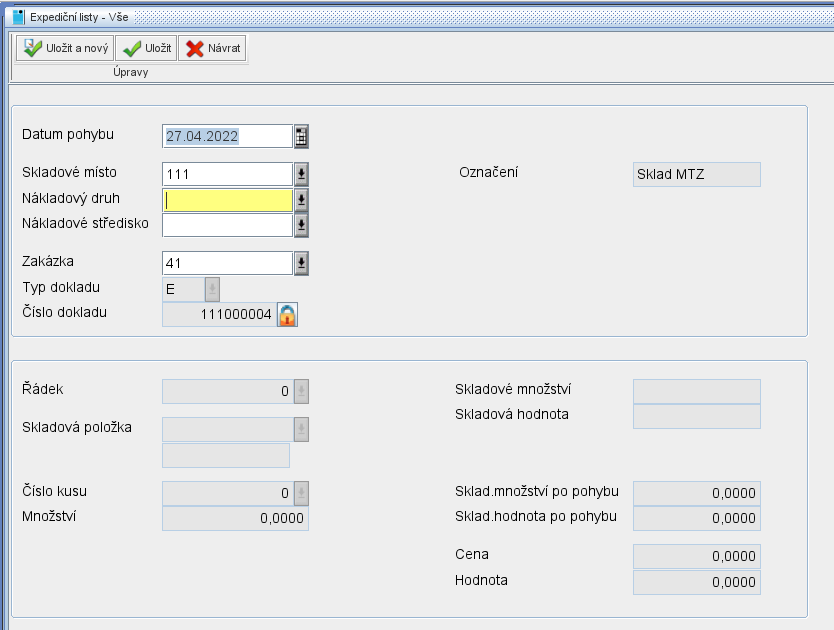Expand the Skladové místo dropdown
Image resolution: width=834 pixels, height=630 pixels.
tap(301, 174)
